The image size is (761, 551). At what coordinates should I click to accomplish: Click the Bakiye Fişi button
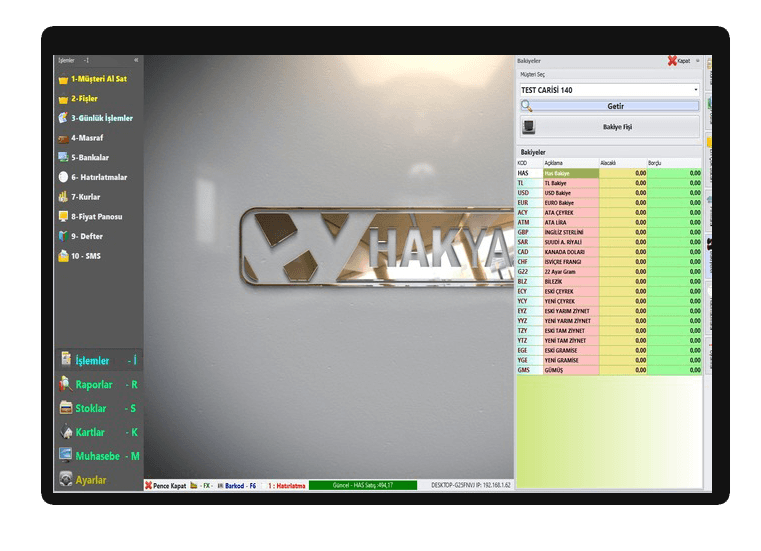(610, 127)
